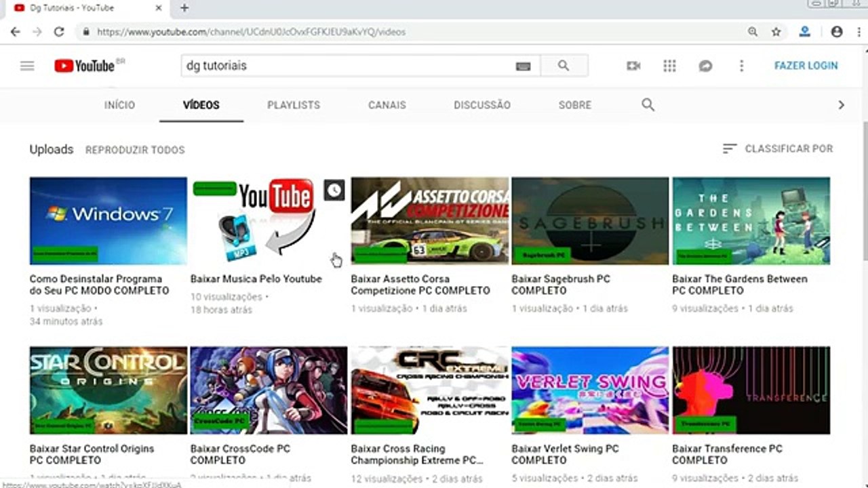Open the blue extension icon
The image size is (868, 488).
coord(805,32)
